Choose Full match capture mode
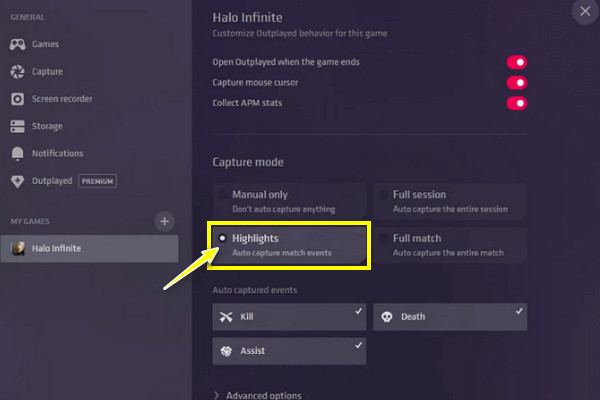 click(x=450, y=245)
